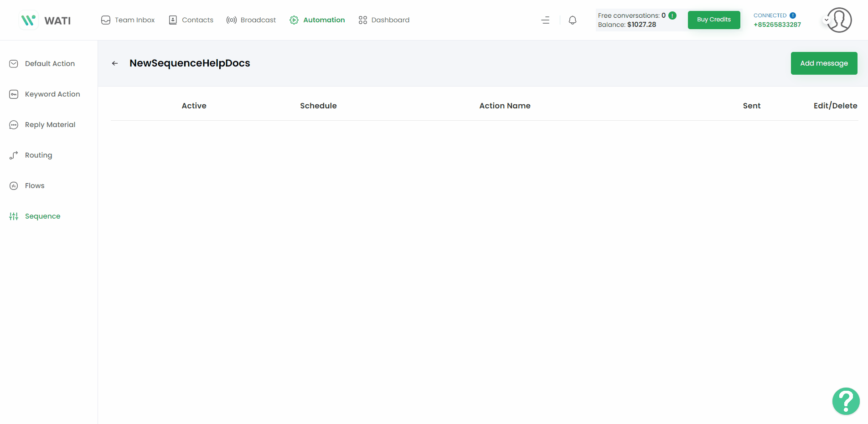The image size is (868, 424).
Task: Click the Active column header
Action: pos(194,106)
